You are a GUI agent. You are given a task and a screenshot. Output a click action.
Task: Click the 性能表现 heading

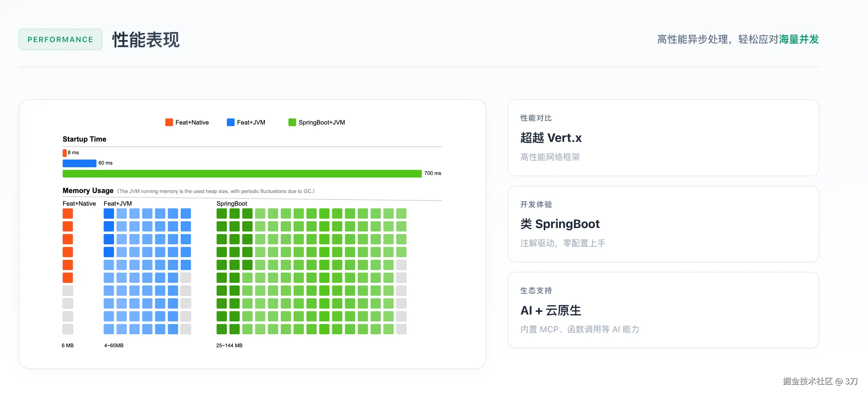click(x=146, y=40)
